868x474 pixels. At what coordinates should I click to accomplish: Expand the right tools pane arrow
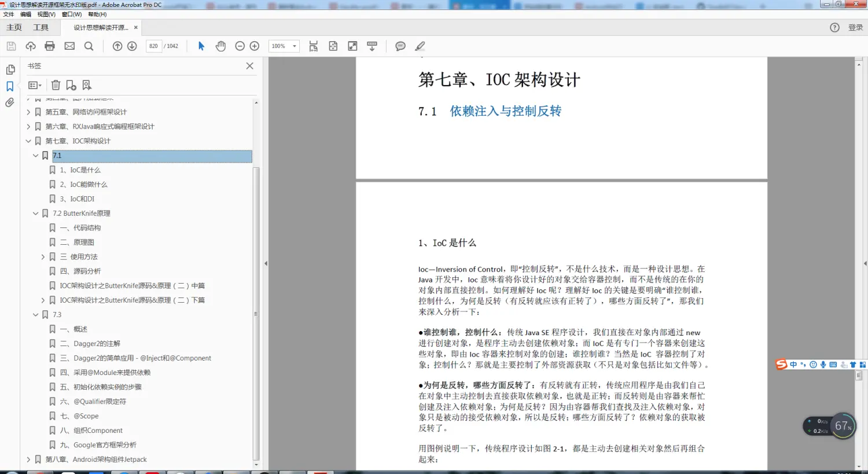click(x=865, y=263)
